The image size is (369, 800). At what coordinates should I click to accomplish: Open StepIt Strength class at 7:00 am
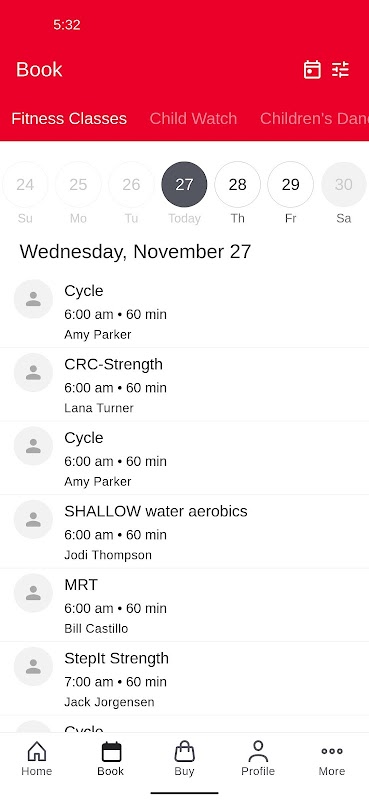pyautogui.click(x=184, y=679)
